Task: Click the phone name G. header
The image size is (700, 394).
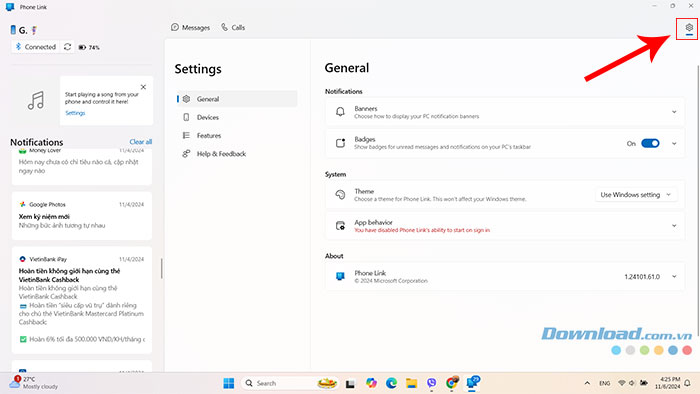Action: [23, 30]
